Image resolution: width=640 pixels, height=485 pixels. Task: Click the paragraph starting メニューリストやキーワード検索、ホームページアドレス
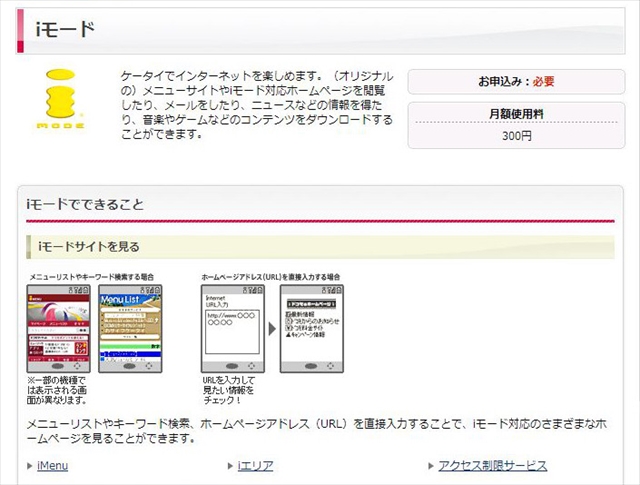pos(317,431)
